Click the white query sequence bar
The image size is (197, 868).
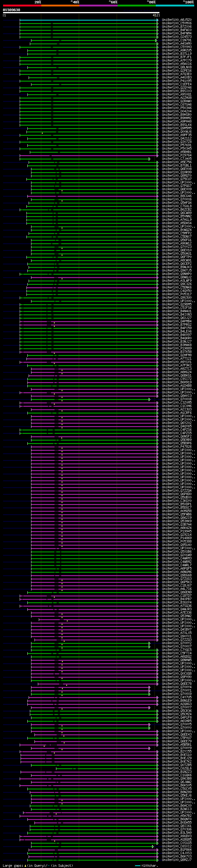pyautogui.click(x=81, y=13)
